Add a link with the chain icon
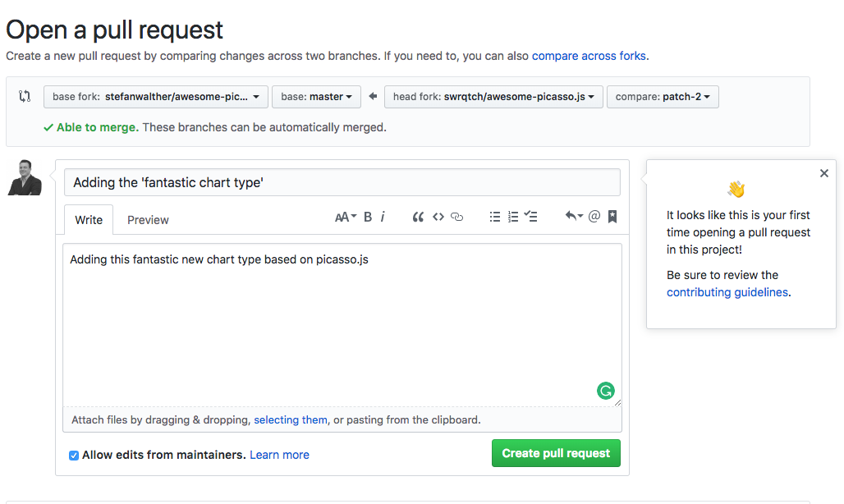 [457, 217]
